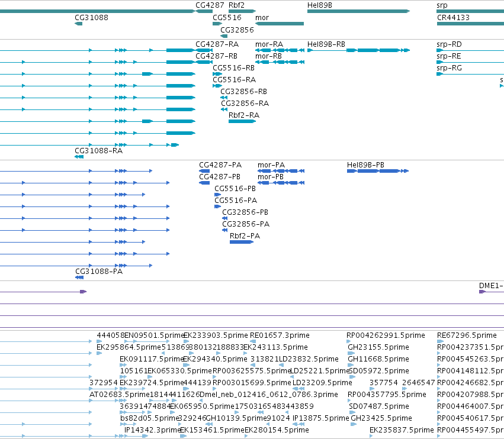Select the Rbf2 gene label
504x439 pixels.
[236, 5]
